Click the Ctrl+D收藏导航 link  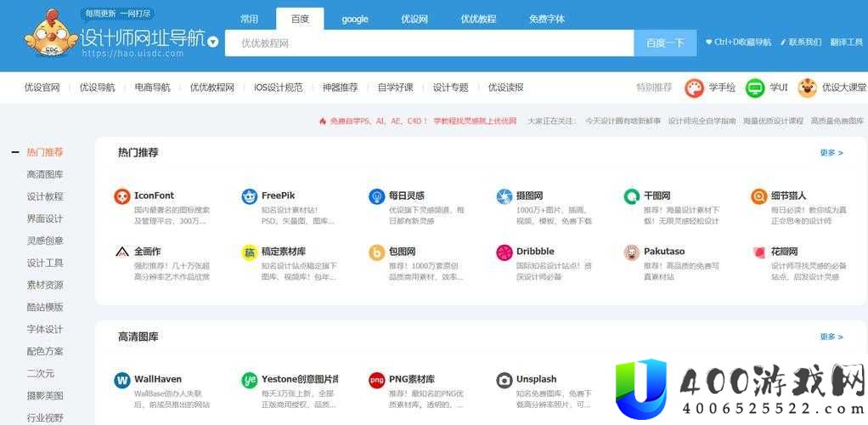coord(738,42)
